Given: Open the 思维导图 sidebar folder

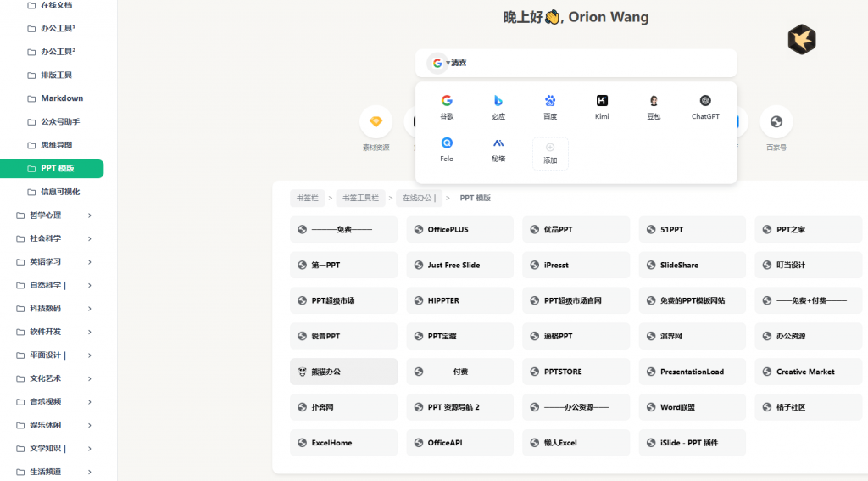Looking at the screenshot, I should [x=56, y=145].
